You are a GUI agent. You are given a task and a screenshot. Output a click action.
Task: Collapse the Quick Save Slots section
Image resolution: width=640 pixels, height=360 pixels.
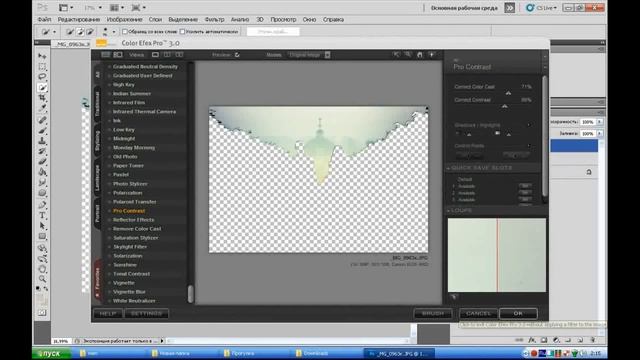[x=448, y=168]
